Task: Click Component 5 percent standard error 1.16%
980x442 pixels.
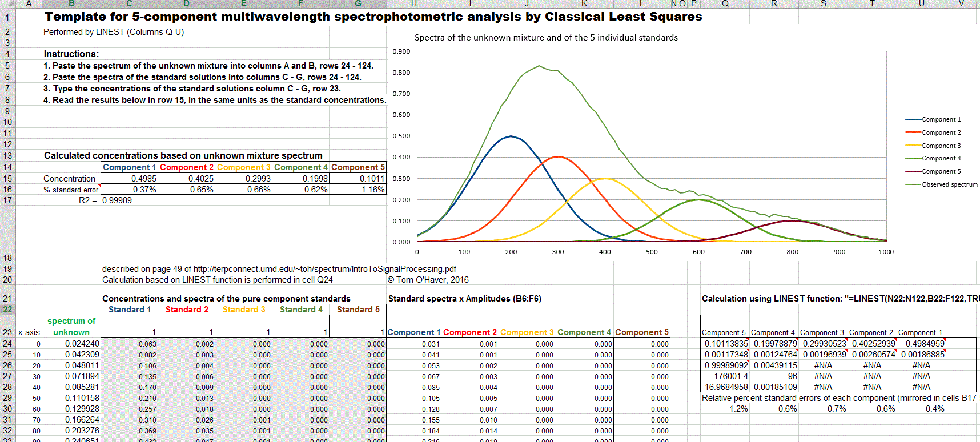Action: [x=358, y=190]
